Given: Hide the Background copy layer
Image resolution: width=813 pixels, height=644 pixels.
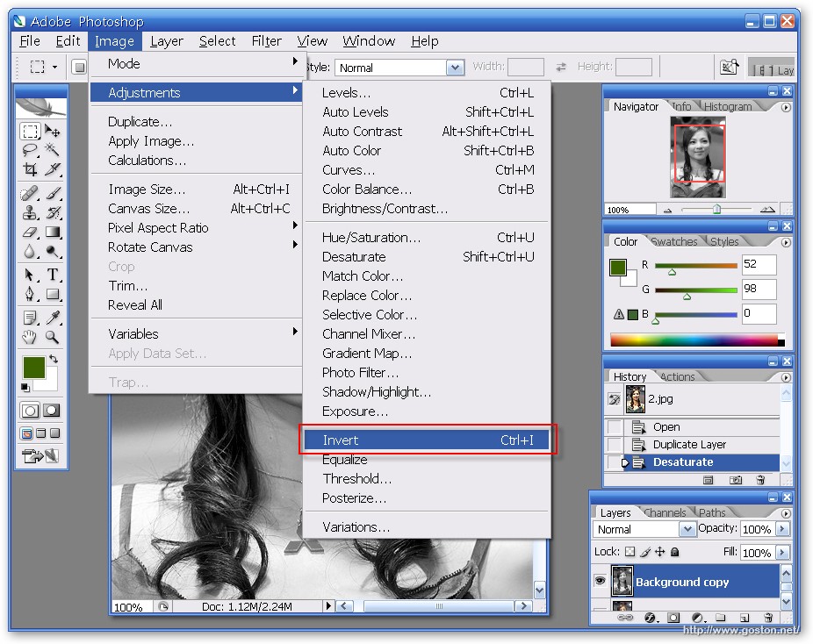Looking at the screenshot, I should pos(600,581).
